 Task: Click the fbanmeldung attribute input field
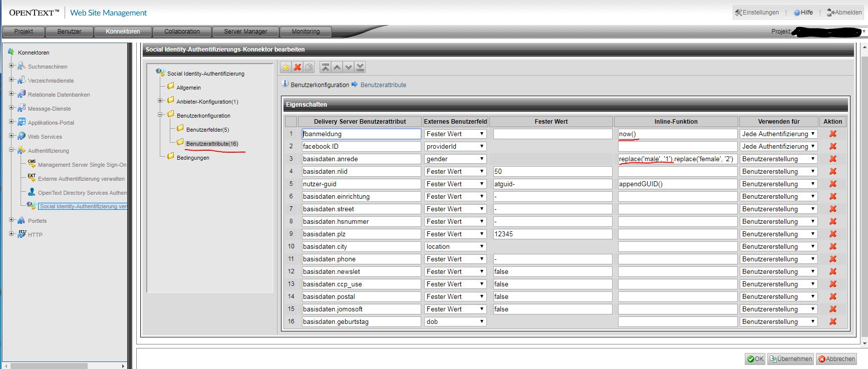point(361,134)
